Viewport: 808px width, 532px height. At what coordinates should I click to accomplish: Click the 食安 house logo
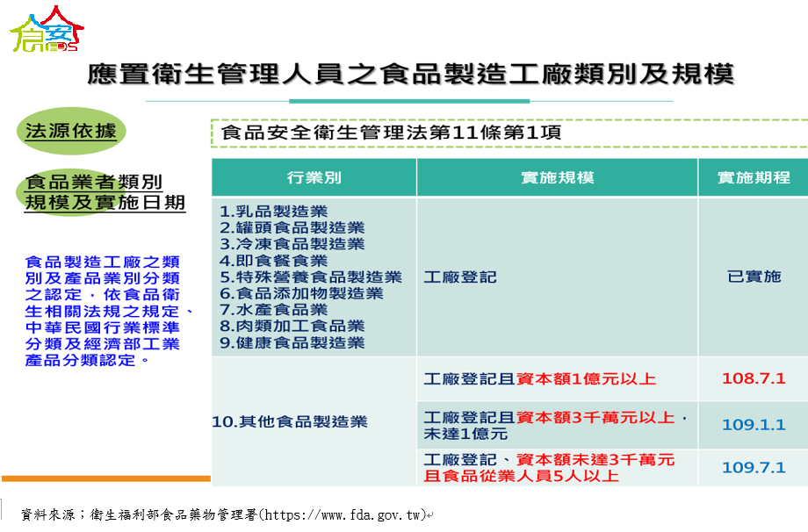47,30
